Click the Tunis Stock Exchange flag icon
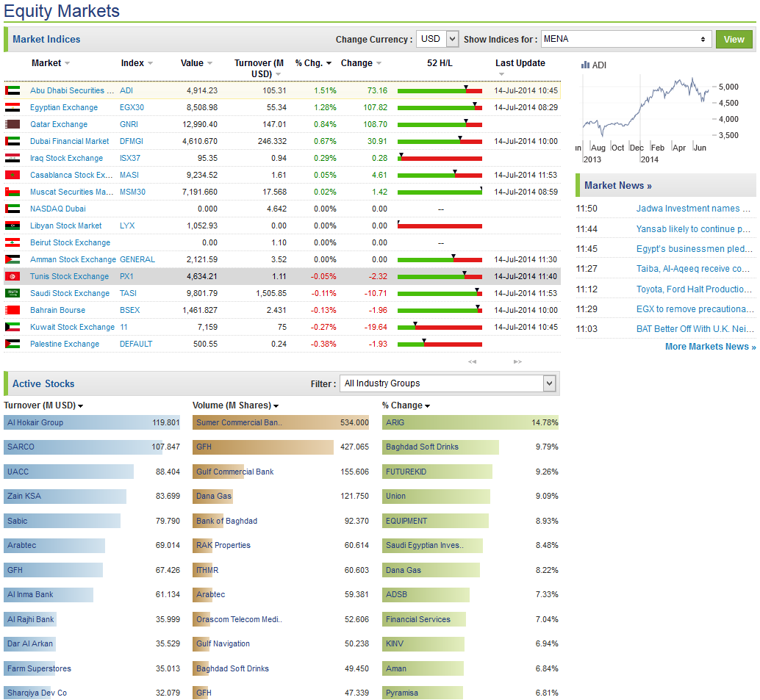The height and width of the screenshot is (700, 760). point(12,277)
